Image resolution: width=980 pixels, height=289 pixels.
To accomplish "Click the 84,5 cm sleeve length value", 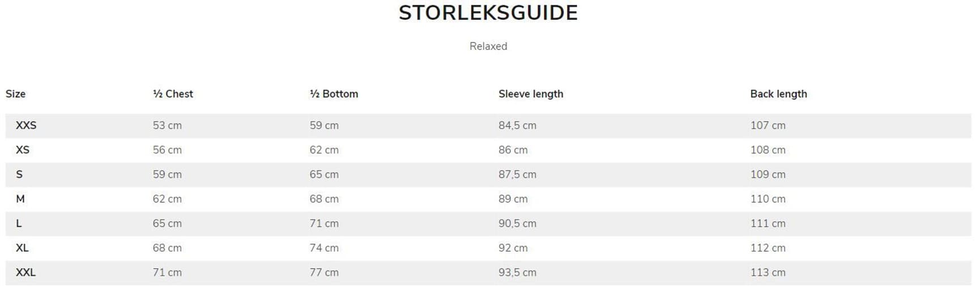I will 517,126.
